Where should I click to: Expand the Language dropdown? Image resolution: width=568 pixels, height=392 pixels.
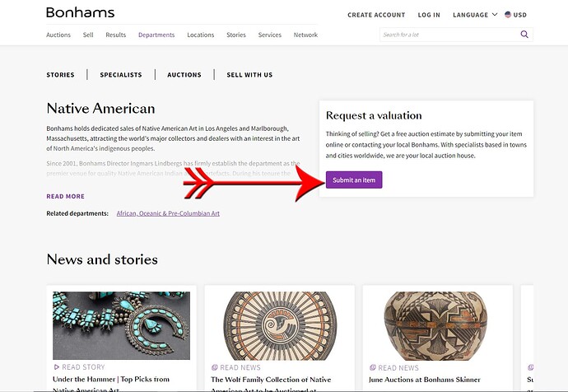[x=476, y=15]
